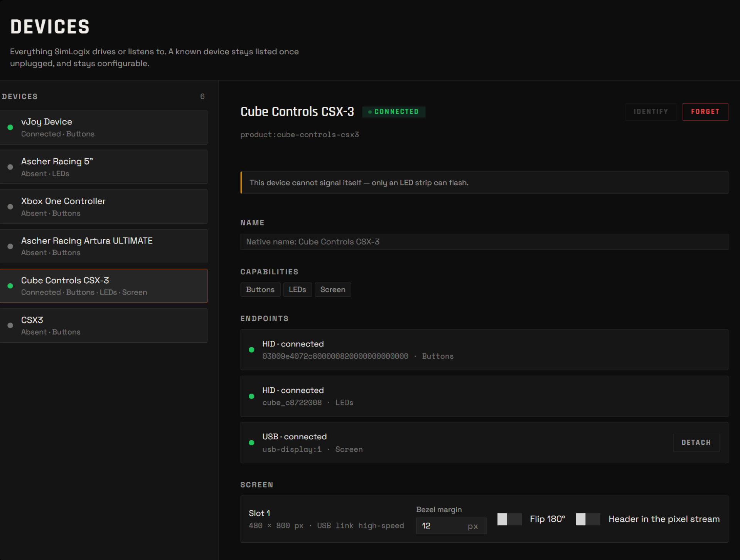Screen dimensions: 740x560
Task: Enable Header in the pixel stream
Action: click(x=588, y=519)
